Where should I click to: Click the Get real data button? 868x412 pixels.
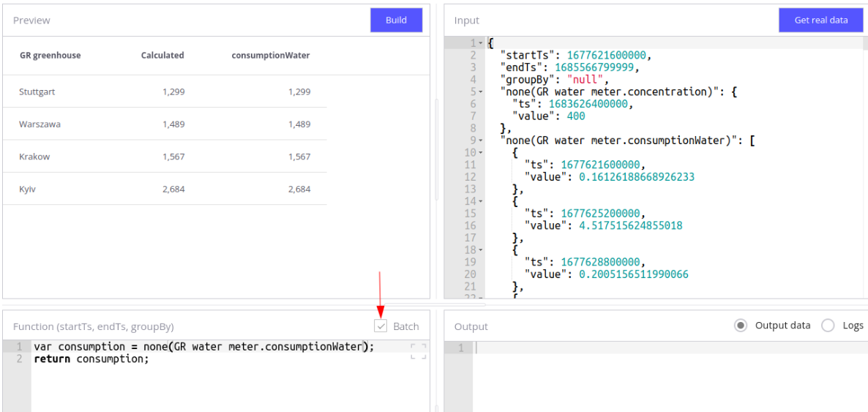click(x=820, y=20)
